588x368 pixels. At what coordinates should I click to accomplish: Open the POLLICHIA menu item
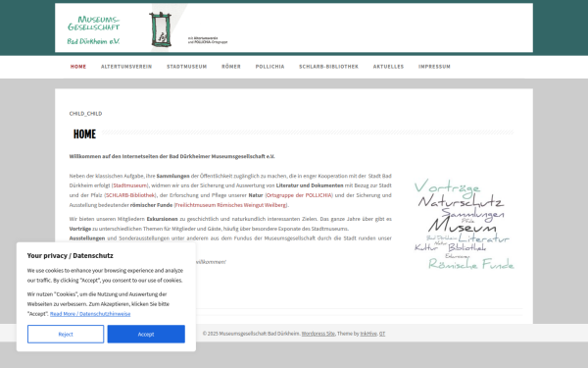click(x=270, y=67)
